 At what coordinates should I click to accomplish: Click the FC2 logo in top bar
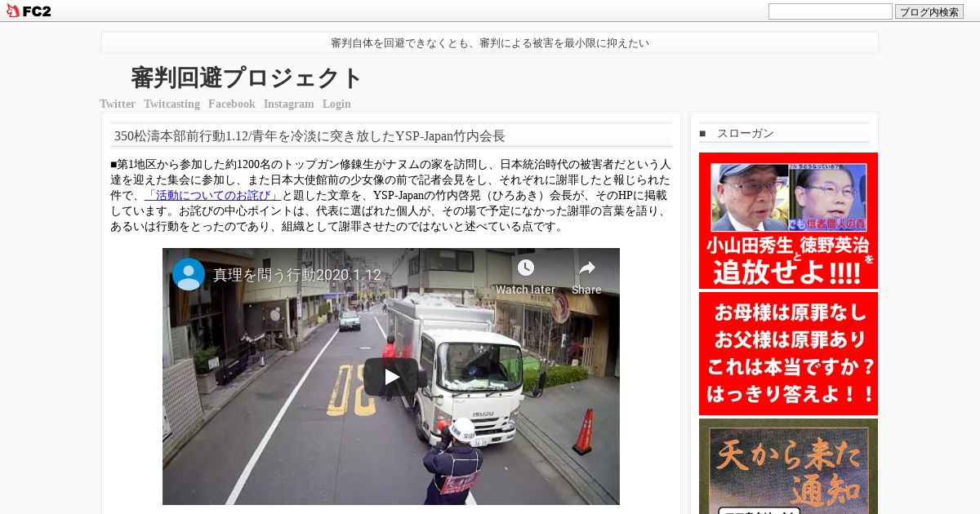29,11
